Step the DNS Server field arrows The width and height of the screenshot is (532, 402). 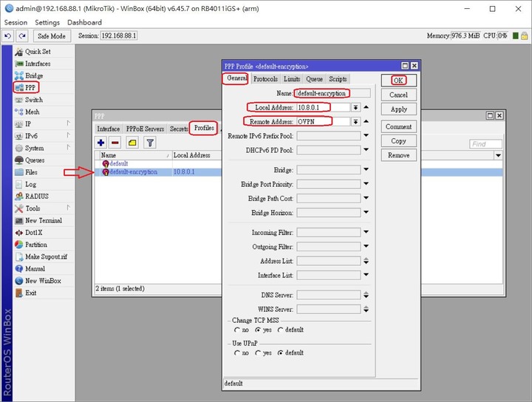pyautogui.click(x=366, y=295)
